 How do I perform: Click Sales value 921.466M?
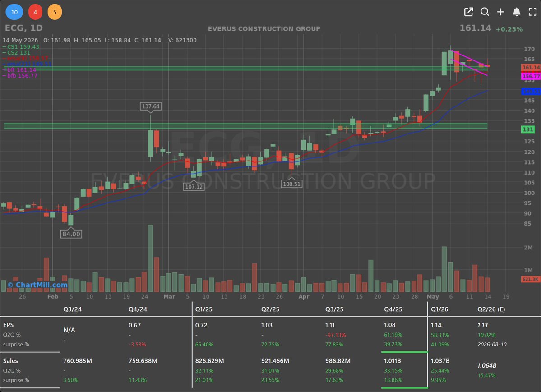[x=275, y=360]
